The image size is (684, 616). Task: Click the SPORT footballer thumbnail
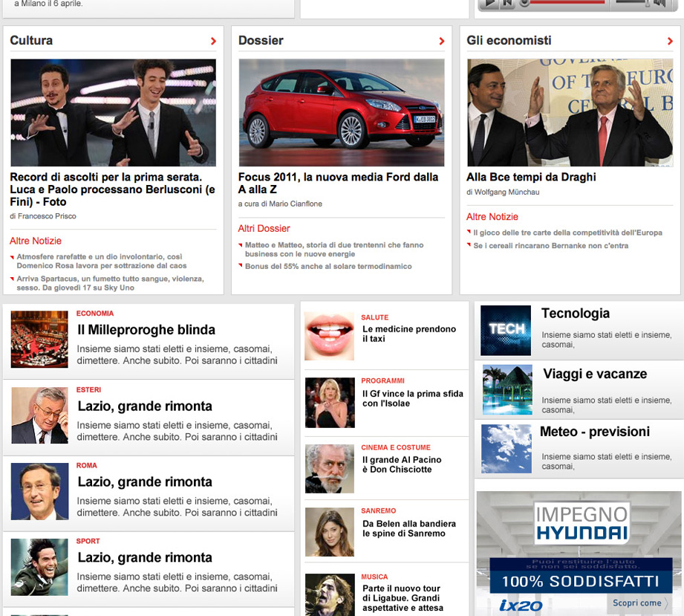39,567
